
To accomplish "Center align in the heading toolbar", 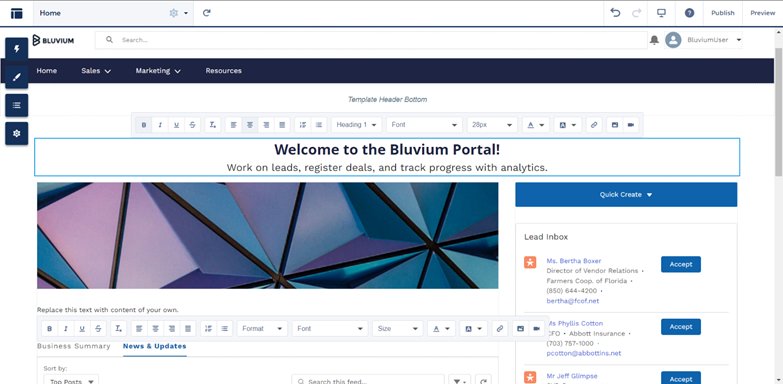I will (x=250, y=125).
